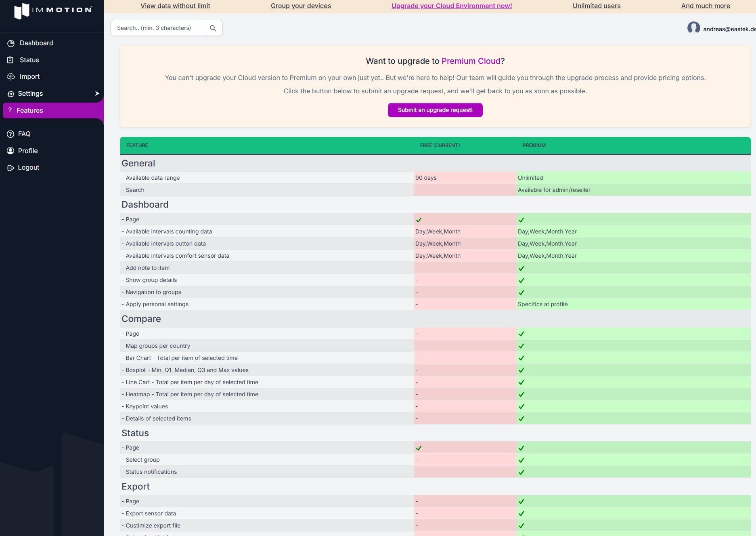Click the Premium column header
Screen dimensions: 756x536
[534, 145]
